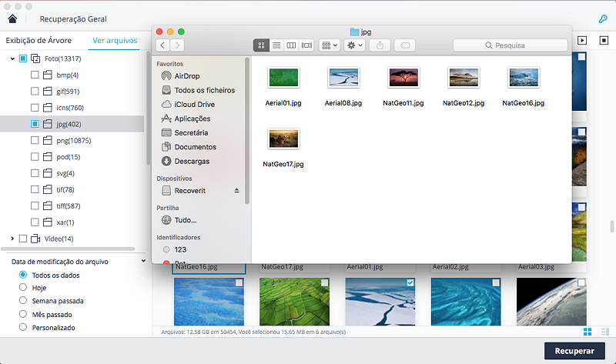Click the Finder sidebar scrollbar
616x364 pixels.
pyautogui.click(x=247, y=131)
